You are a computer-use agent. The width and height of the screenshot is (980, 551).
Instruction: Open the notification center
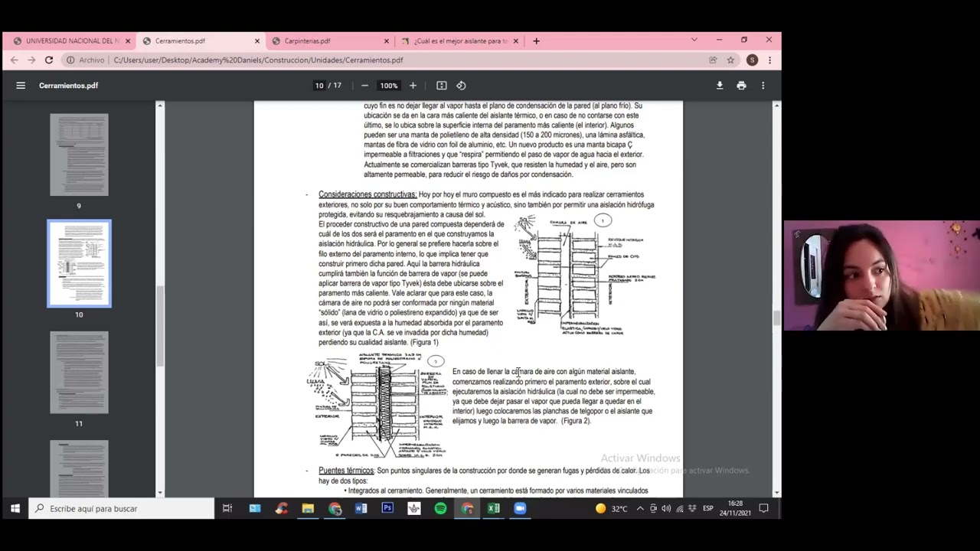click(763, 508)
